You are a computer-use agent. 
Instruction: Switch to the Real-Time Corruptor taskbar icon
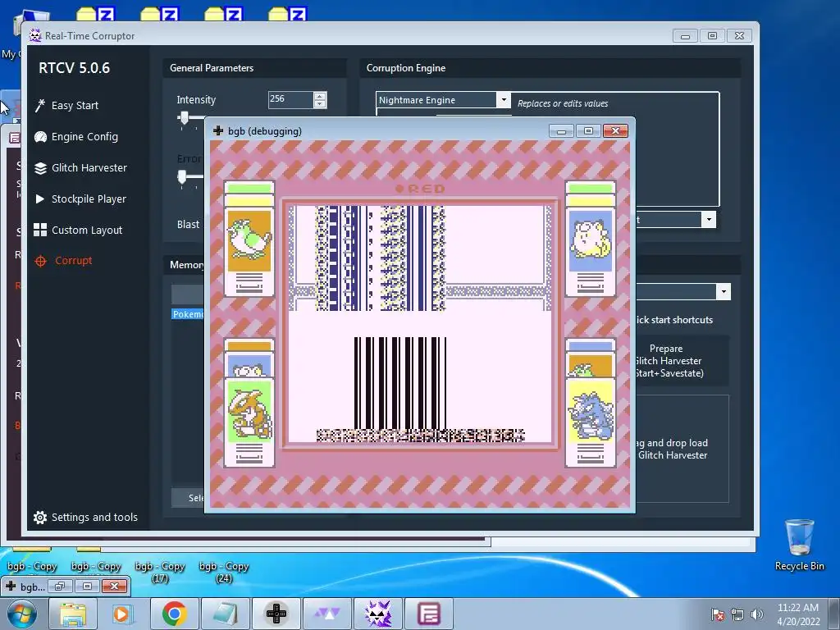(x=377, y=614)
